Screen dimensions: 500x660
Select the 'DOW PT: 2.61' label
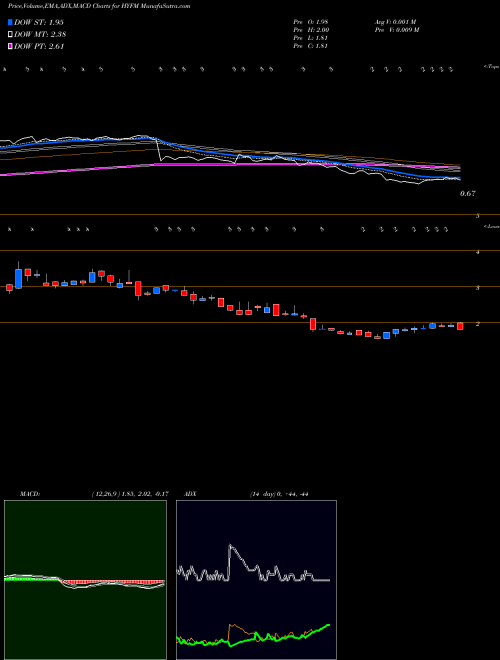[40, 47]
